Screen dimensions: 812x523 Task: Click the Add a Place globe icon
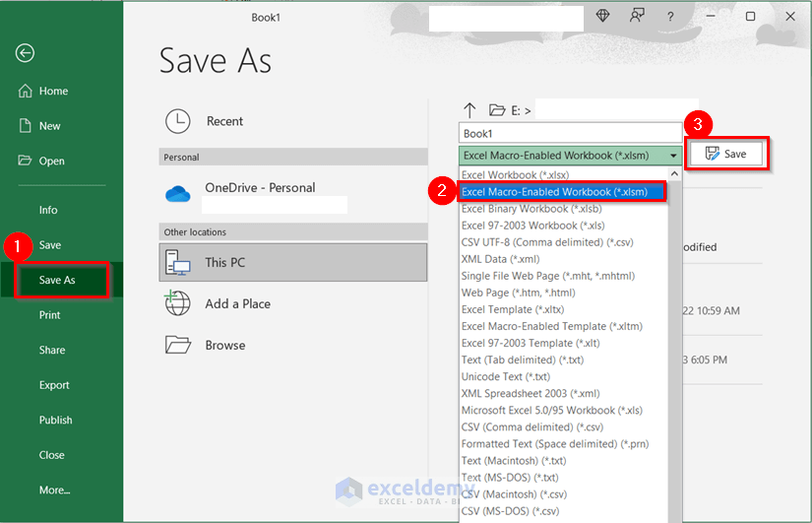click(x=177, y=303)
